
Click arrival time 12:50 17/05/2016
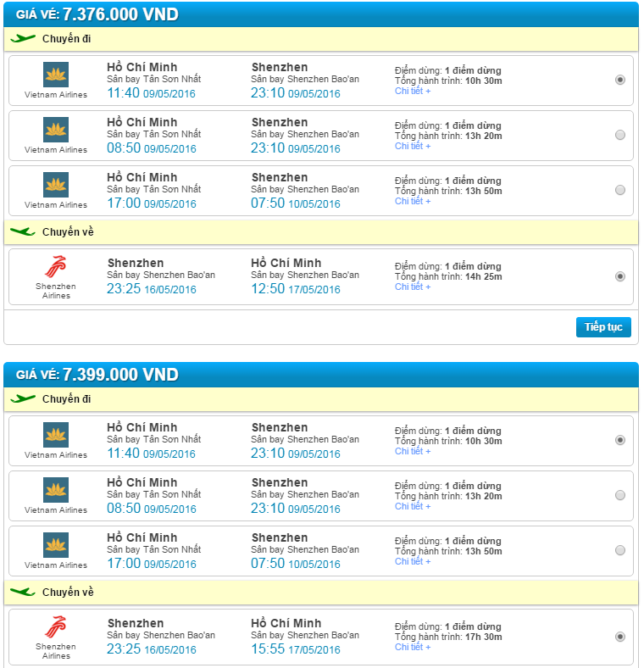(x=296, y=289)
